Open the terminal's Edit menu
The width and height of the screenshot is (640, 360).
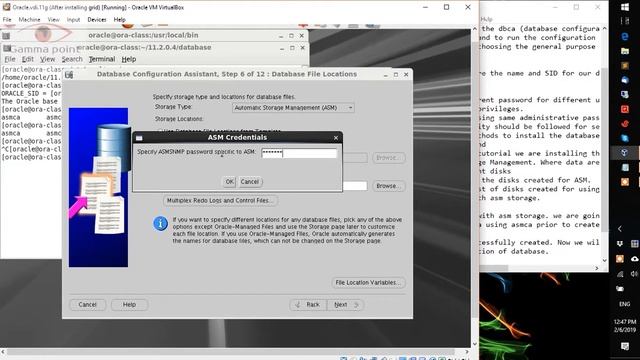(x=27, y=59)
